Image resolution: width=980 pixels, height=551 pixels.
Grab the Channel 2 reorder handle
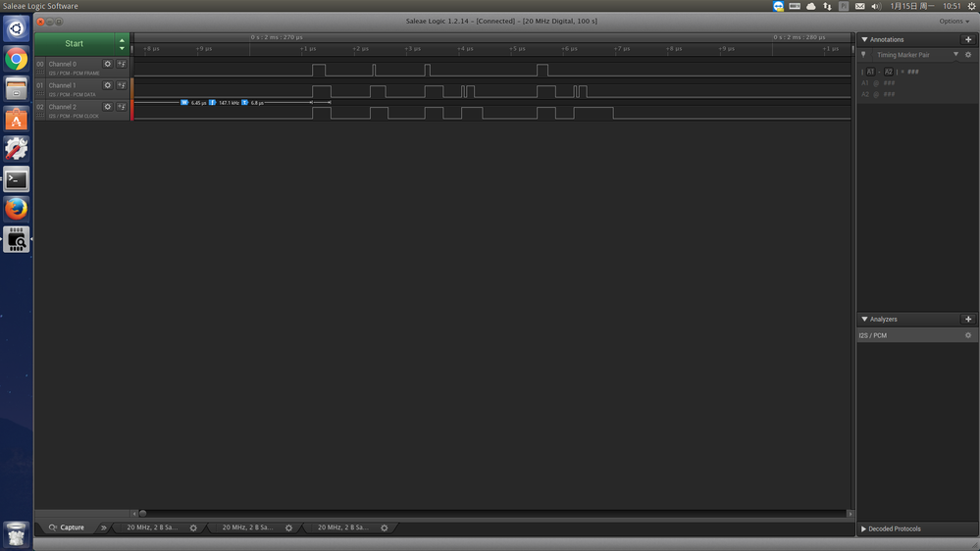tap(40, 116)
